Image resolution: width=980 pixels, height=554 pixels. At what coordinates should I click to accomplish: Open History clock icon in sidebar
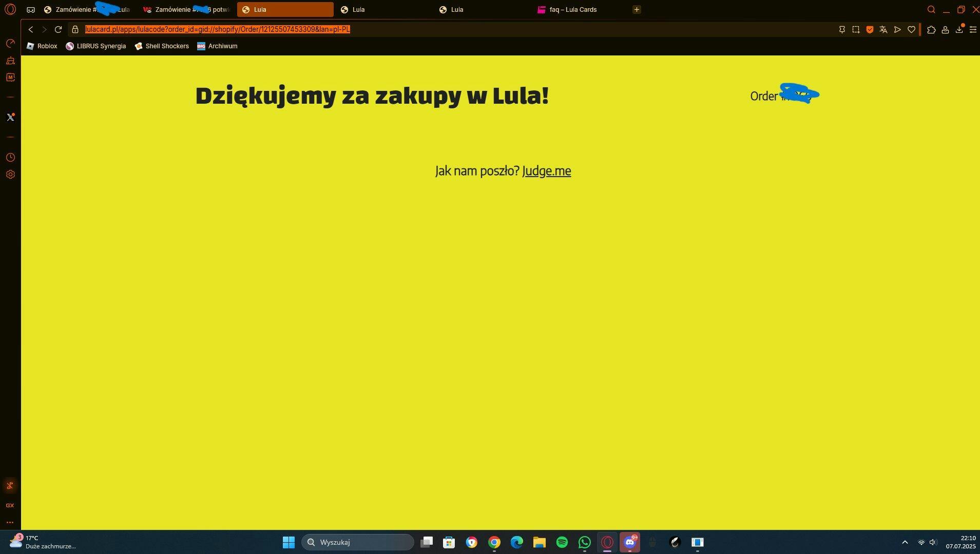(10, 158)
